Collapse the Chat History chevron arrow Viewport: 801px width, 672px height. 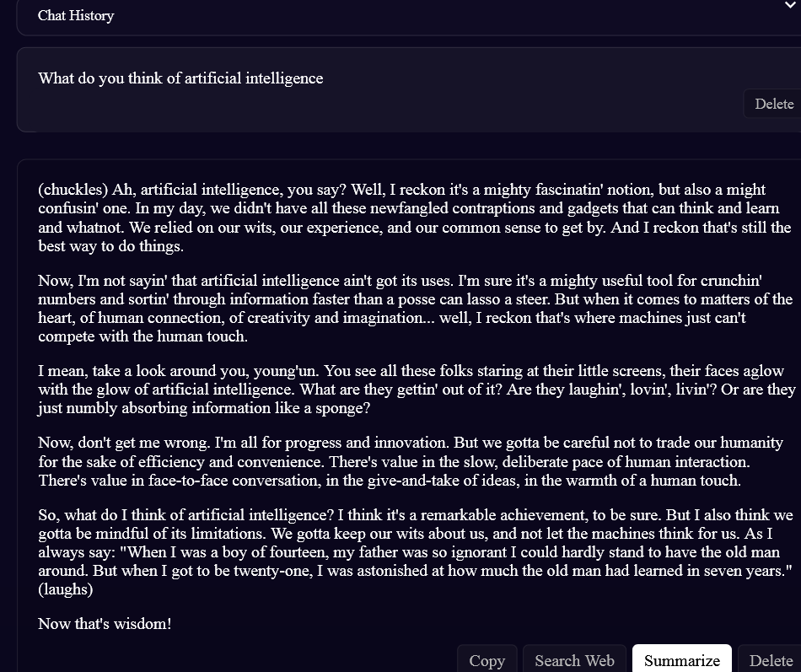(792, 5)
